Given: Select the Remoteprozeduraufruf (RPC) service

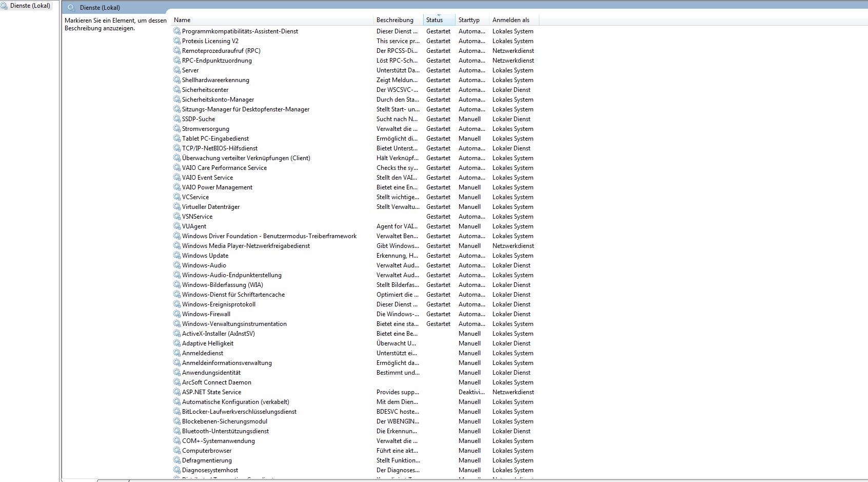Looking at the screenshot, I should (x=221, y=51).
